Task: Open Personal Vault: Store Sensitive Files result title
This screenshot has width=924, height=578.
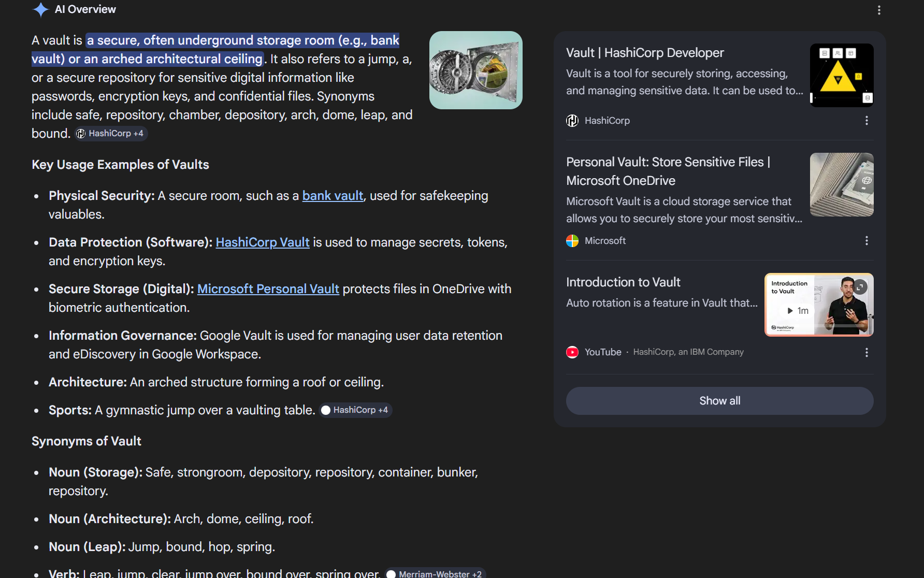Action: tap(668, 171)
